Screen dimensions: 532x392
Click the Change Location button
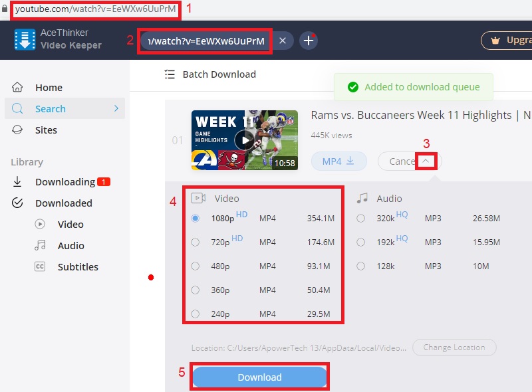(454, 347)
